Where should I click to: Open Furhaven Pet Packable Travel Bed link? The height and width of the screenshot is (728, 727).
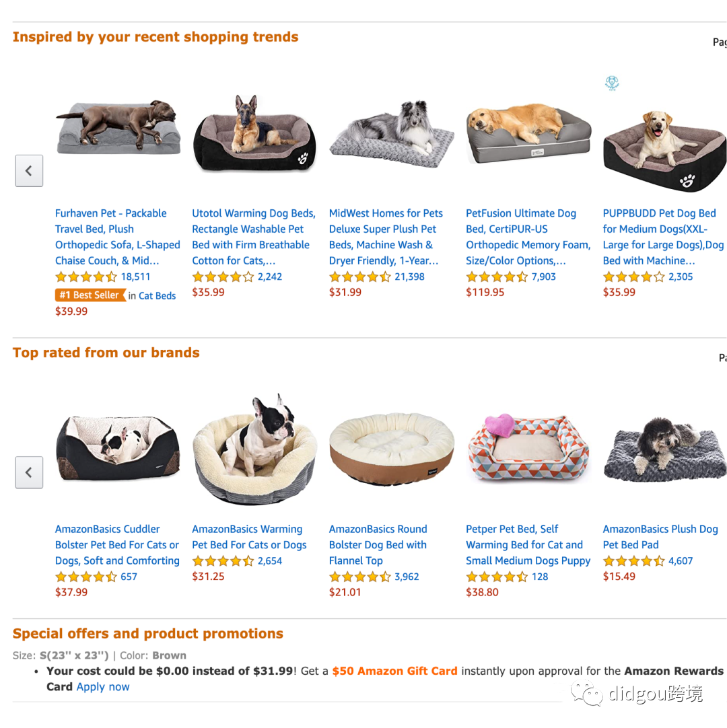coord(118,237)
